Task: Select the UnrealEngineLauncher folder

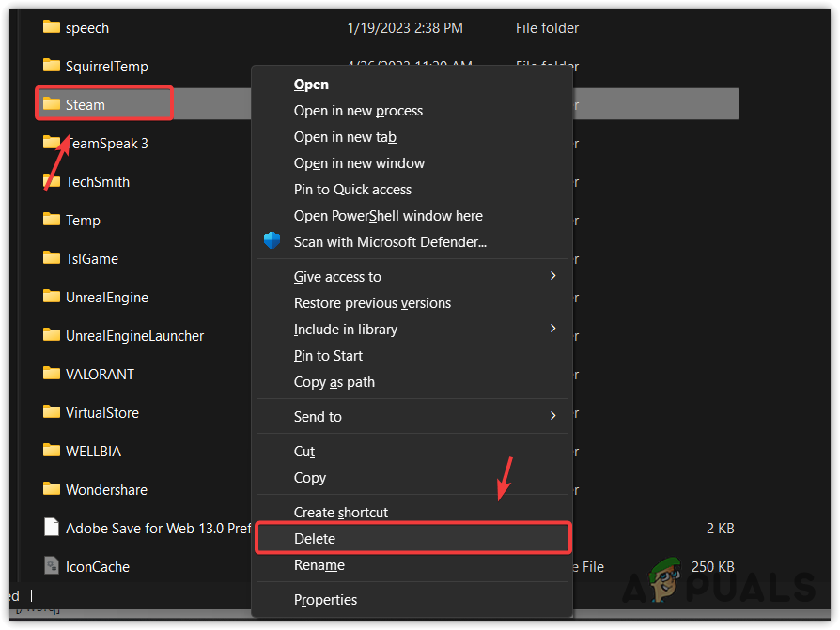Action: 134,335
